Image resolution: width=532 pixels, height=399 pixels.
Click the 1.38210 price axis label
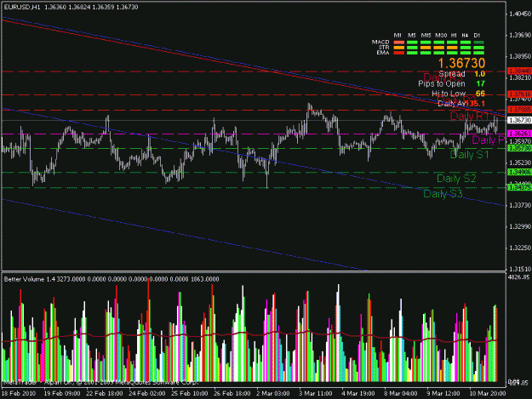tap(520, 77)
